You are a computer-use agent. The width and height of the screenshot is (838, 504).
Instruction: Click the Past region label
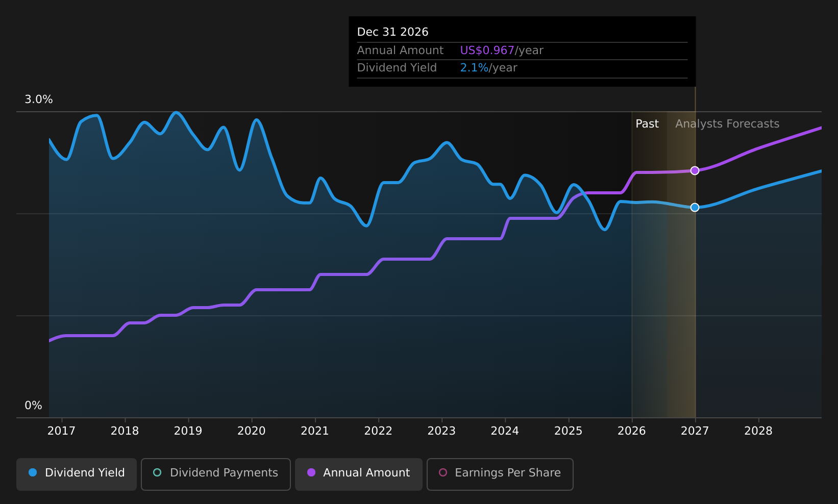[x=647, y=124]
